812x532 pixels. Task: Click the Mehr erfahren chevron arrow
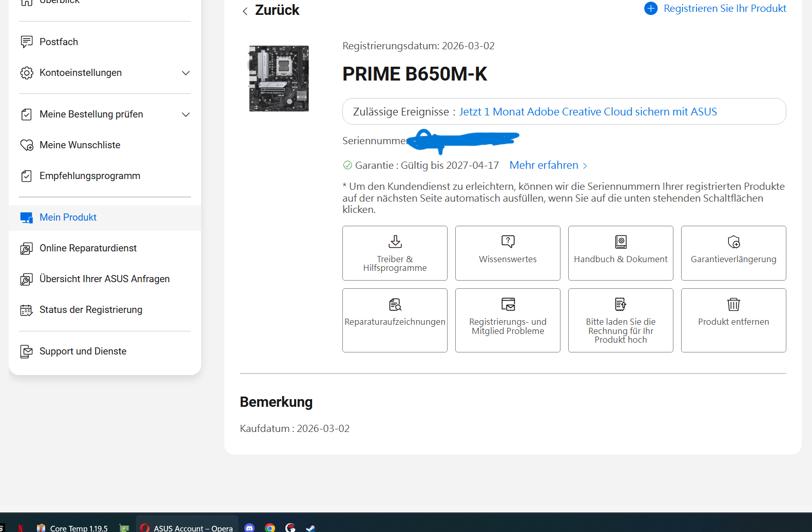click(x=585, y=166)
